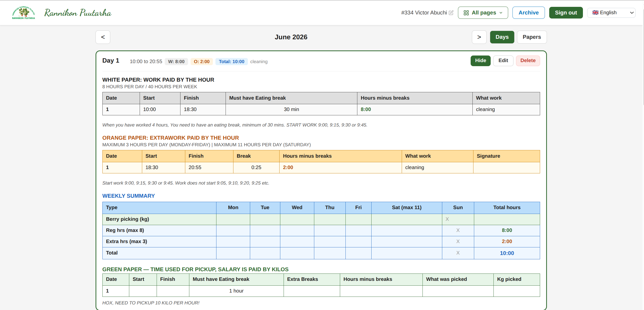Switch to the Days view

coord(502,37)
